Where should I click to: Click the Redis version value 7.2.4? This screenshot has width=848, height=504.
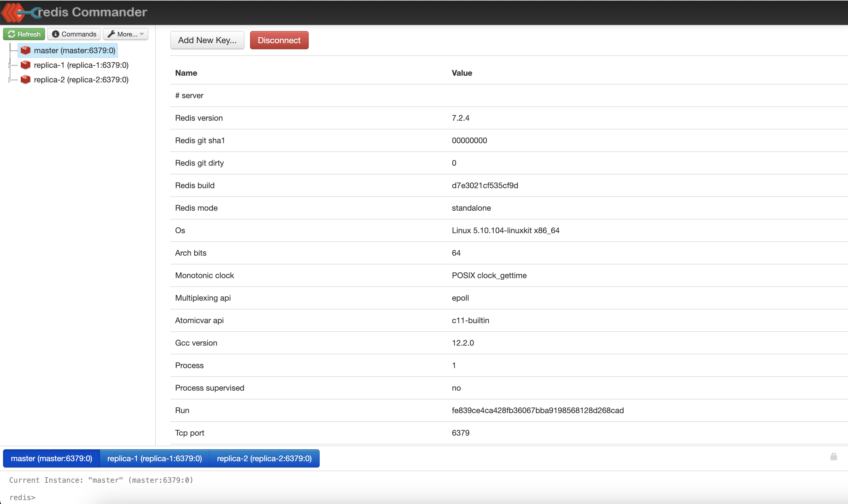(x=461, y=118)
